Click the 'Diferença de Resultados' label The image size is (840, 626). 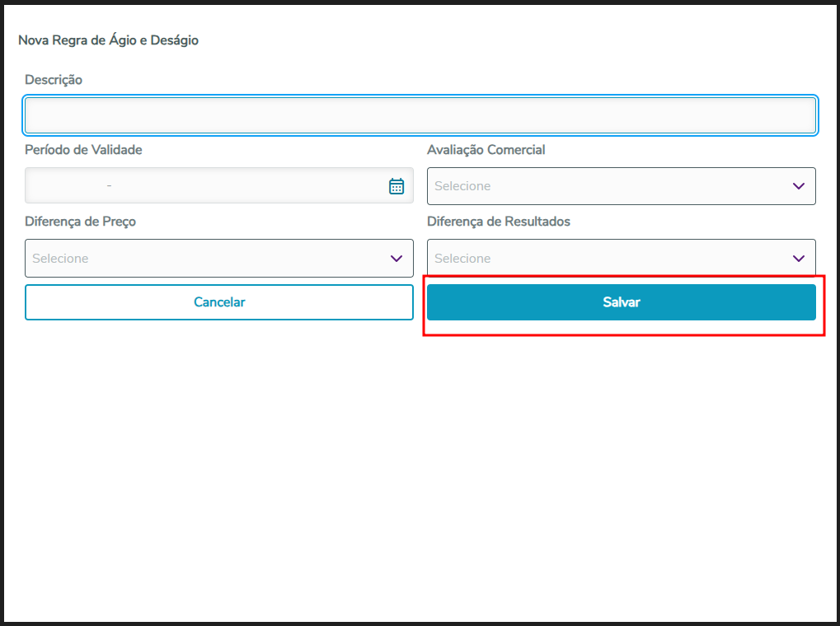coord(498,222)
